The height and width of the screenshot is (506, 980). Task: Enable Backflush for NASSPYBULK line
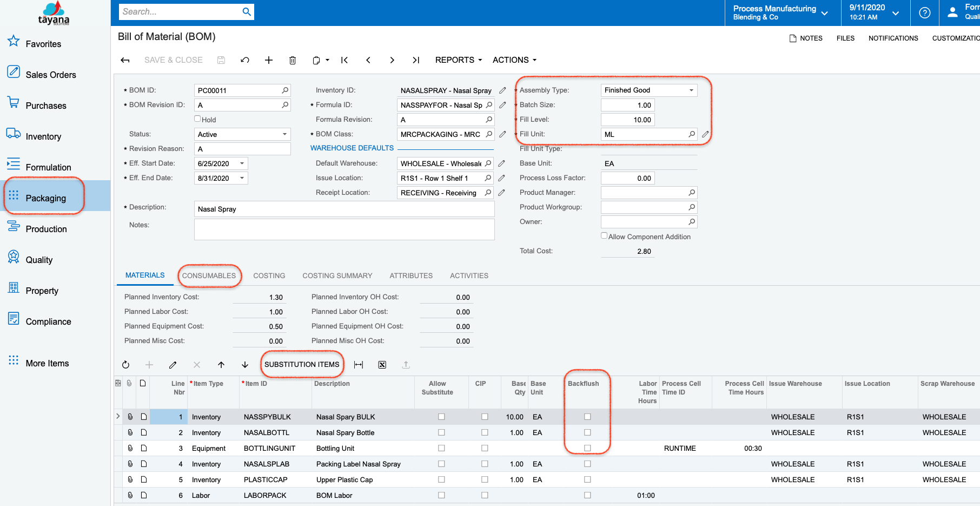587,417
